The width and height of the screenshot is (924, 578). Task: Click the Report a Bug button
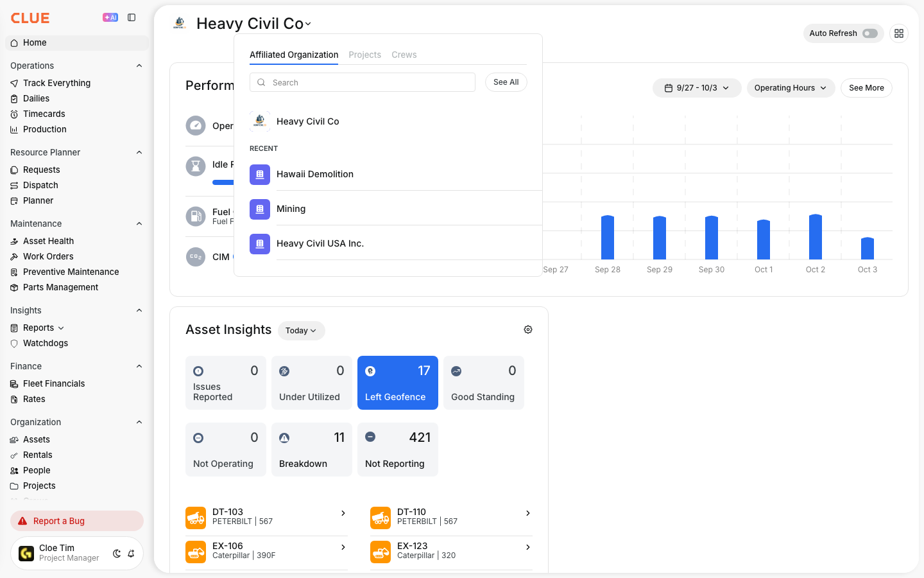pyautogui.click(x=77, y=521)
